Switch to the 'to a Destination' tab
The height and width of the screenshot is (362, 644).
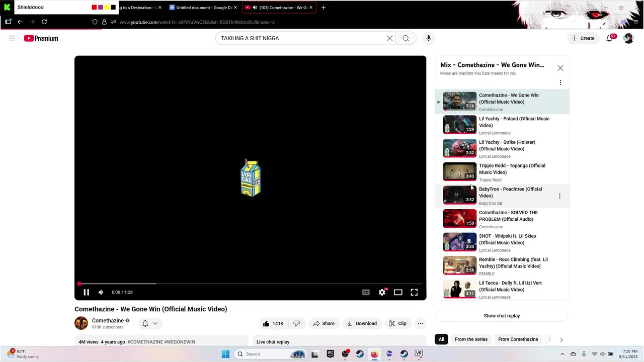[140, 8]
